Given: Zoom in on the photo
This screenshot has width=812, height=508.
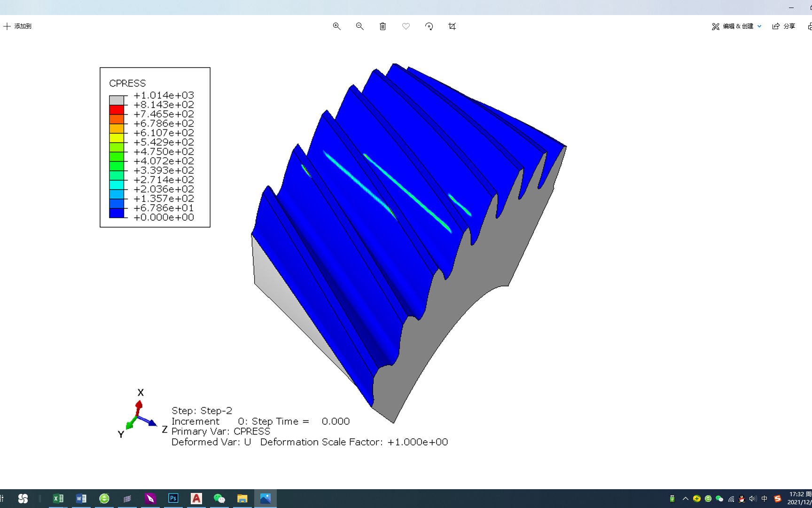Looking at the screenshot, I should 336,26.
